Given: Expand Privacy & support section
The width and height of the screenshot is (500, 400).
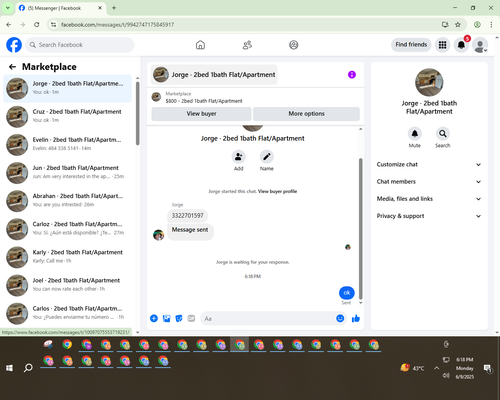Looking at the screenshot, I should pyautogui.click(x=429, y=216).
